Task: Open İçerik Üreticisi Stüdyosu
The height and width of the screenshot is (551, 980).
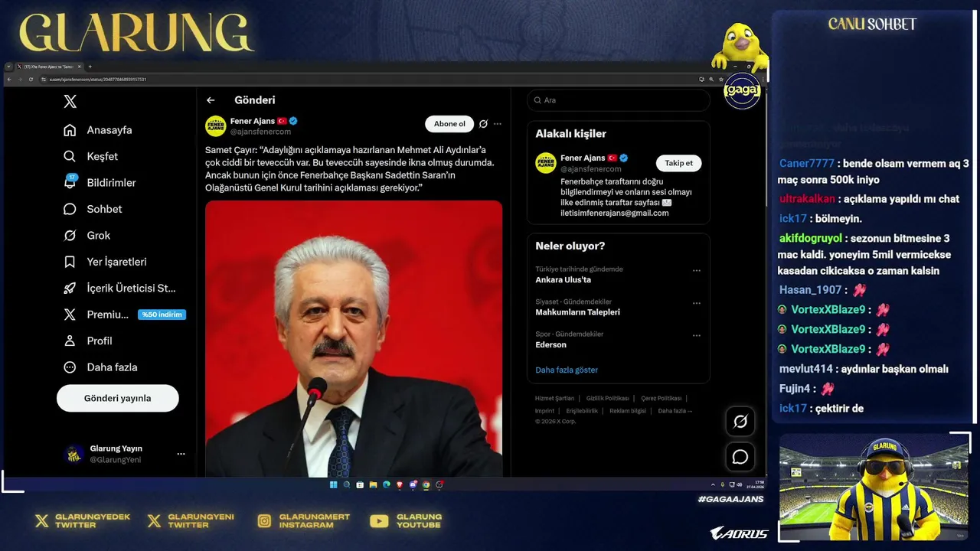Action: (119, 289)
